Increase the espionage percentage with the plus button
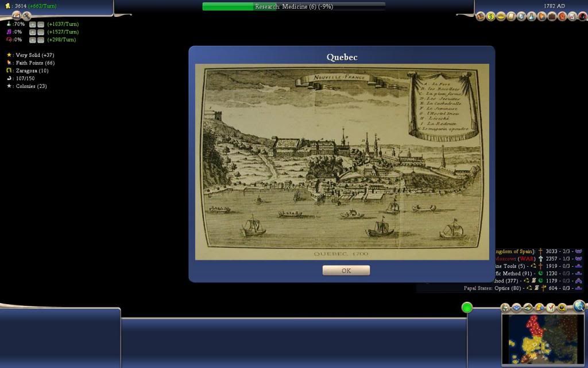Image resolution: width=588 pixels, height=368 pixels. tap(33, 40)
